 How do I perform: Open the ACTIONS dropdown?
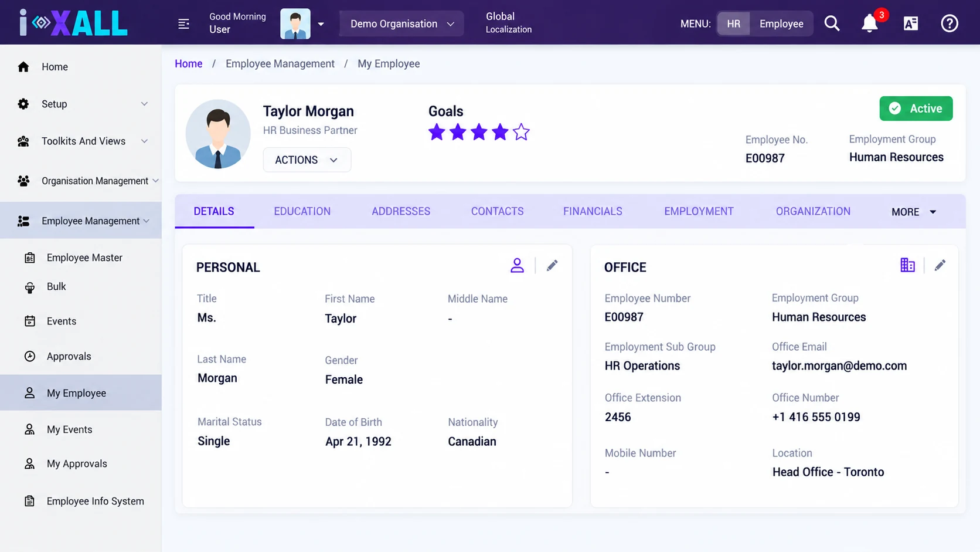307,160
